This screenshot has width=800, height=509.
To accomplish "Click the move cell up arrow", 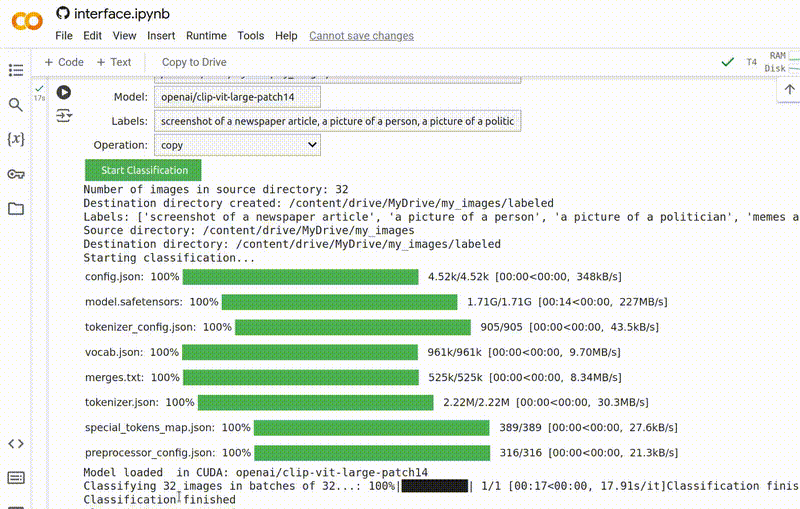I will [x=789, y=89].
